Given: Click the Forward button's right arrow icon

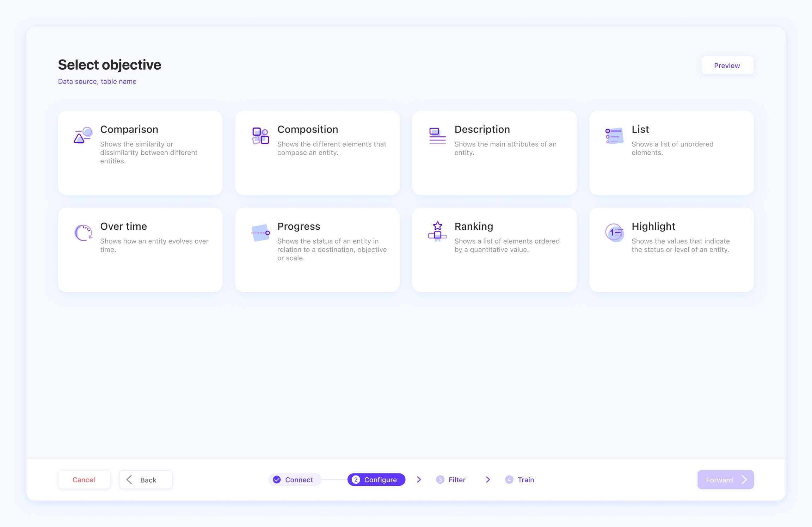Looking at the screenshot, I should click(x=744, y=479).
